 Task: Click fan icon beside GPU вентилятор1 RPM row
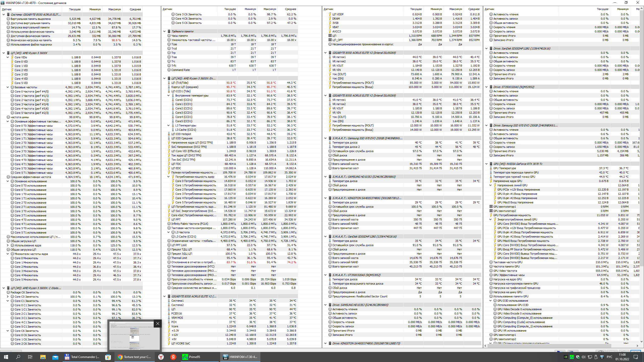coord(491,207)
